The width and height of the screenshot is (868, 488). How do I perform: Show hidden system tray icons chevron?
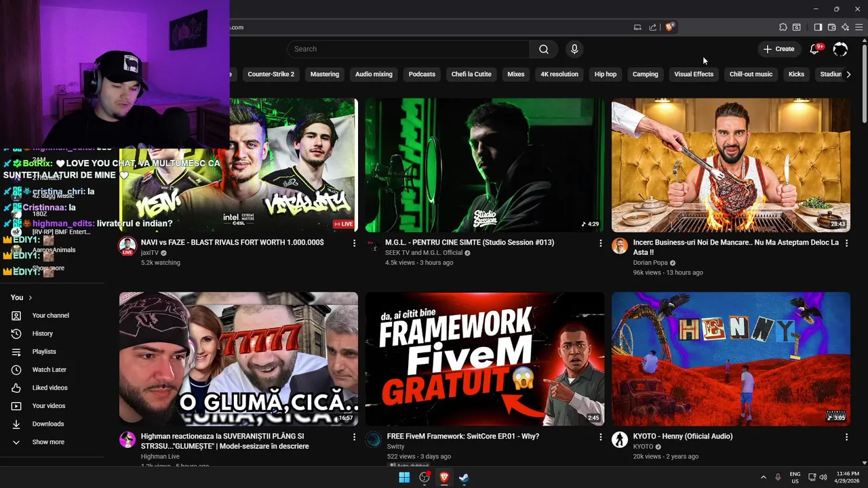pos(763,477)
